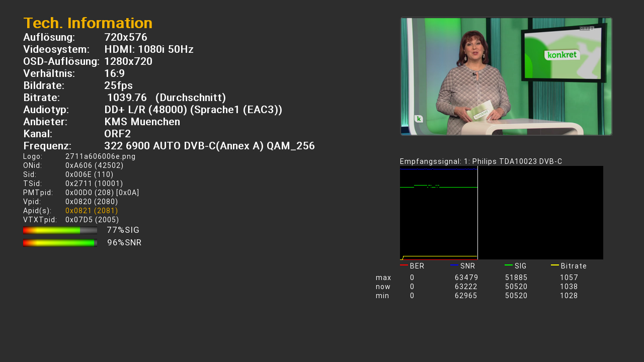Select the 96% SNR quality bar

tap(60, 243)
